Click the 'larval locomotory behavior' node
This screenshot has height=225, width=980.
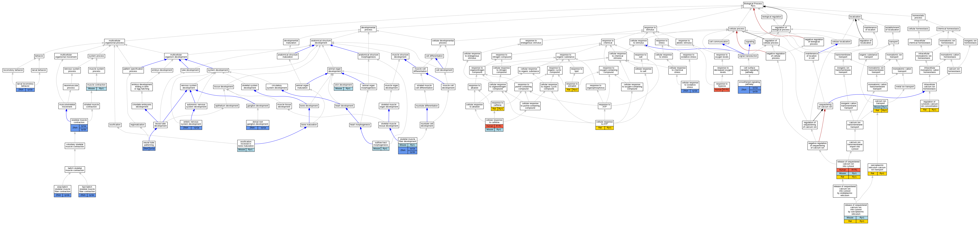[25, 87]
